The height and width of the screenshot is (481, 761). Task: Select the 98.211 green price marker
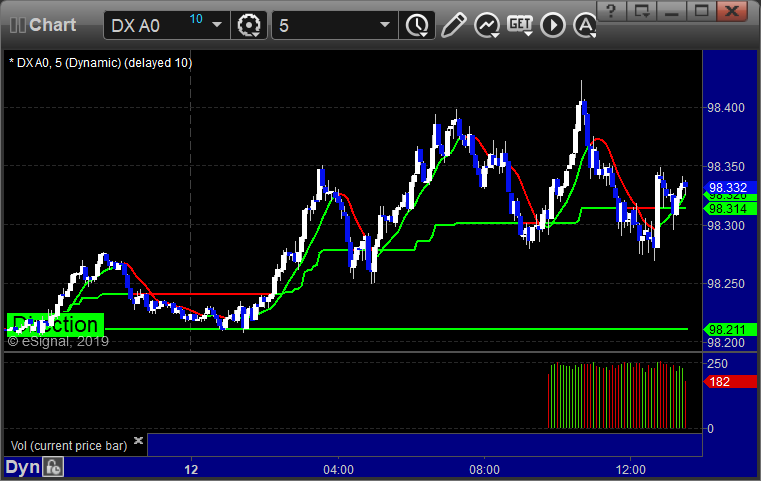[x=729, y=330]
